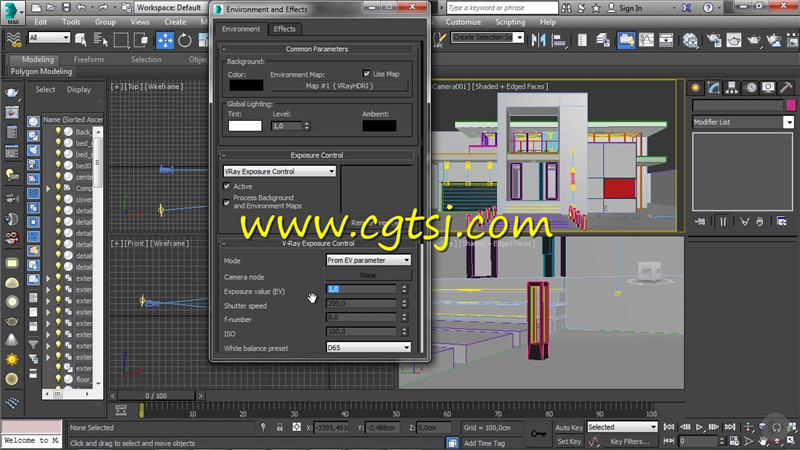800x450 pixels.
Task: Open the Curve Editor icon
Action: click(x=646, y=40)
